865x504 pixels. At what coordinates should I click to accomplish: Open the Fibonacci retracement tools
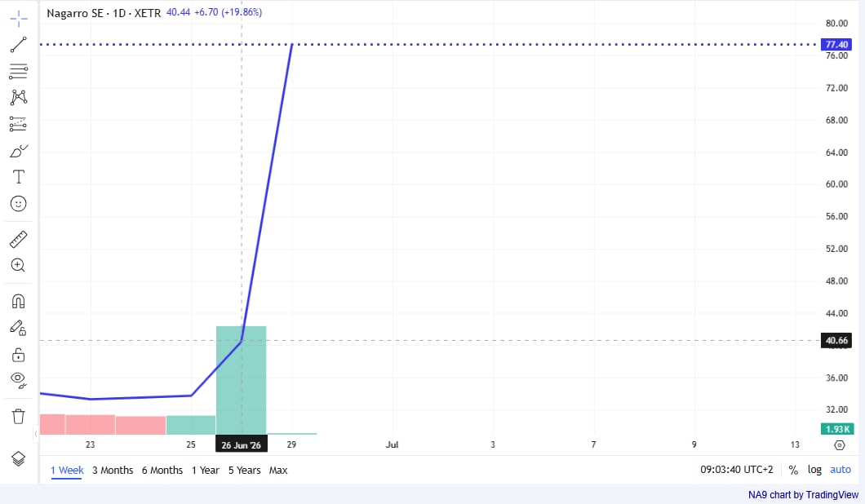tap(18, 71)
